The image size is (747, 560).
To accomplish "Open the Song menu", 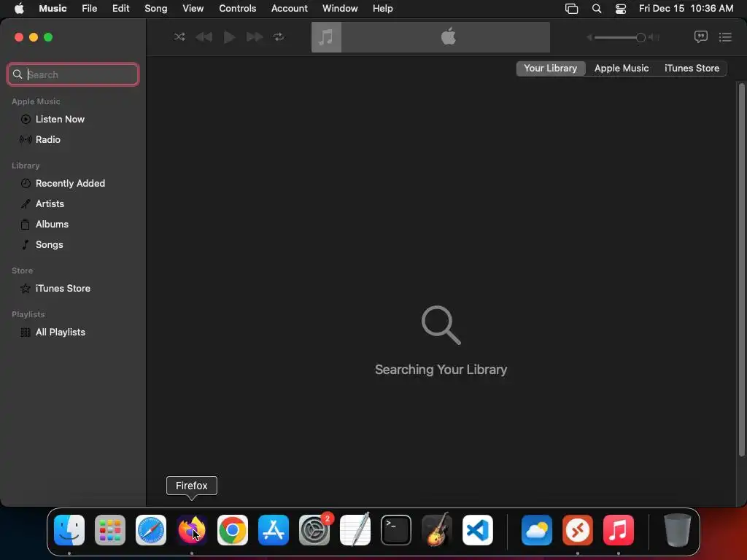I will tap(156, 8).
